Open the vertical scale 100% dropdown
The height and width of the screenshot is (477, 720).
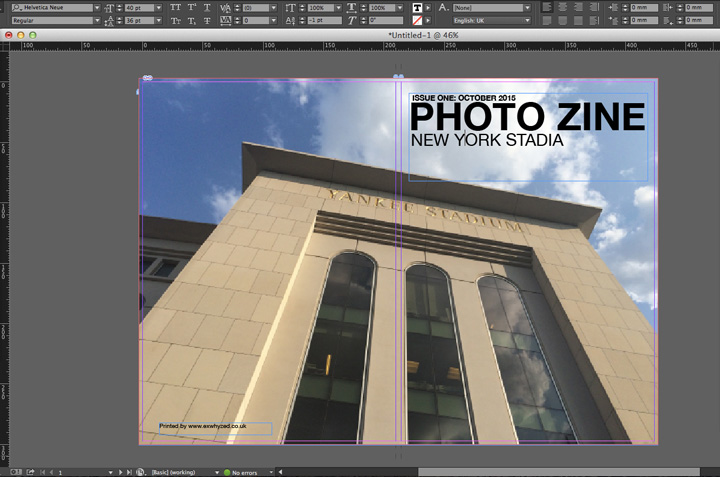coord(338,8)
